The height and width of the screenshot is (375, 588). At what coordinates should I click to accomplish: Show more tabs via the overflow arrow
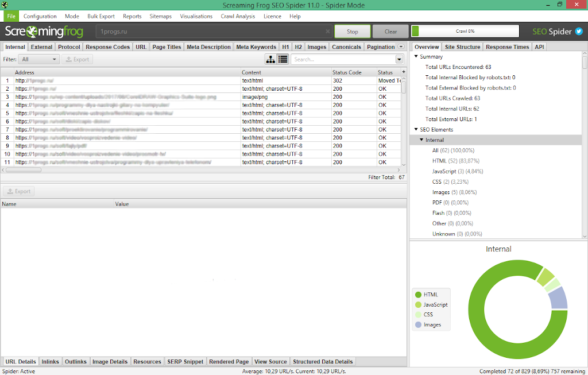pyautogui.click(x=401, y=47)
